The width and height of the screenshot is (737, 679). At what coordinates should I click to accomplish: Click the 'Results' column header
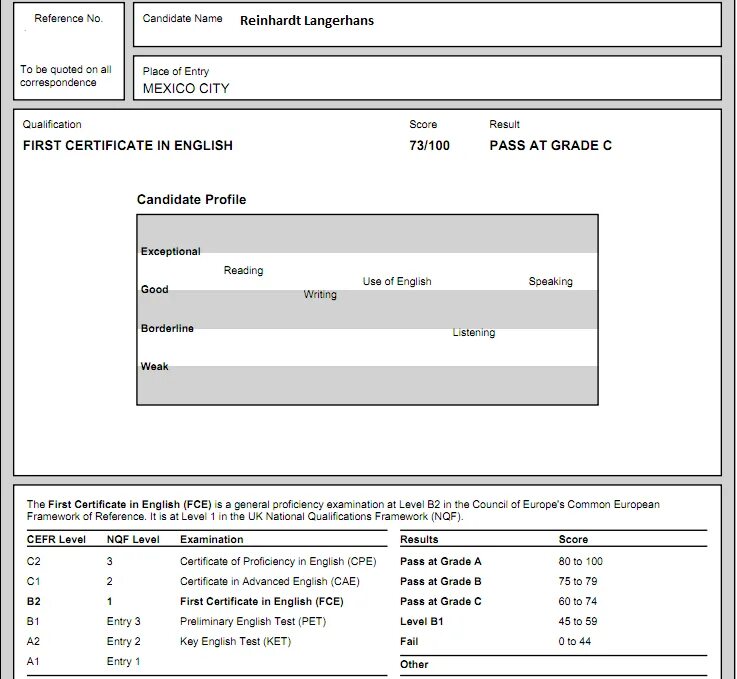pyautogui.click(x=419, y=539)
